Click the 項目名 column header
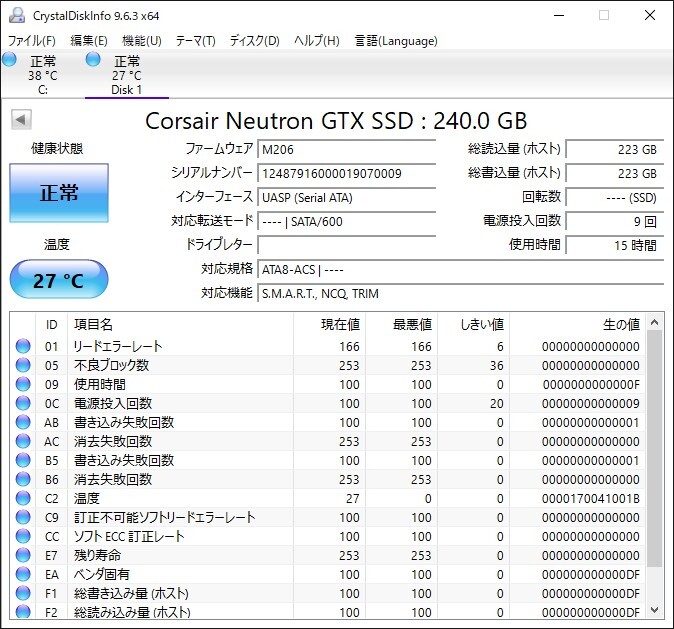Viewport: 674px width, 629px height. click(x=181, y=324)
